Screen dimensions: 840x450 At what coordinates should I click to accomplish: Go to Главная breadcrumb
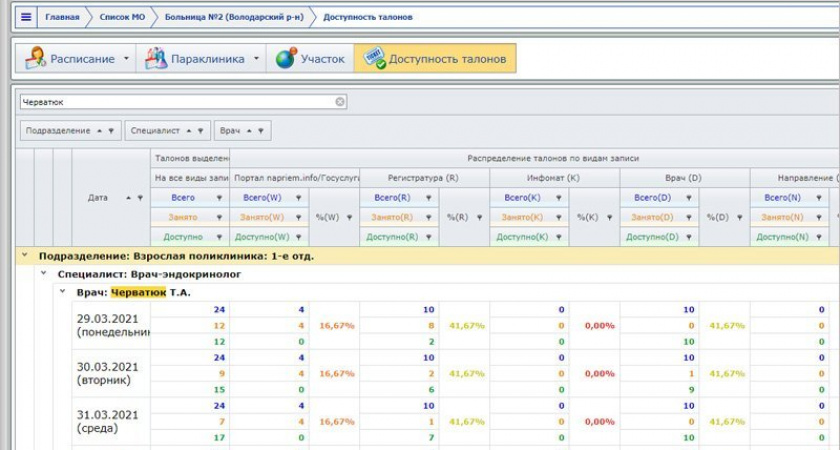click(62, 17)
